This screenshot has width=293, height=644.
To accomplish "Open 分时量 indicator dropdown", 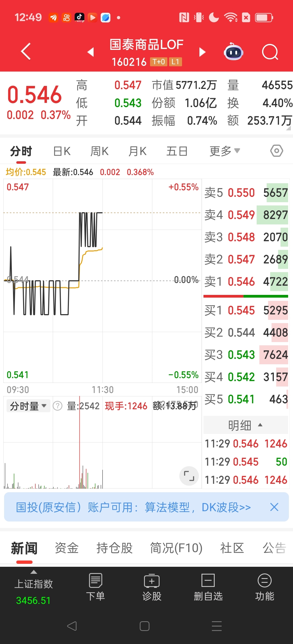I will pos(28,406).
